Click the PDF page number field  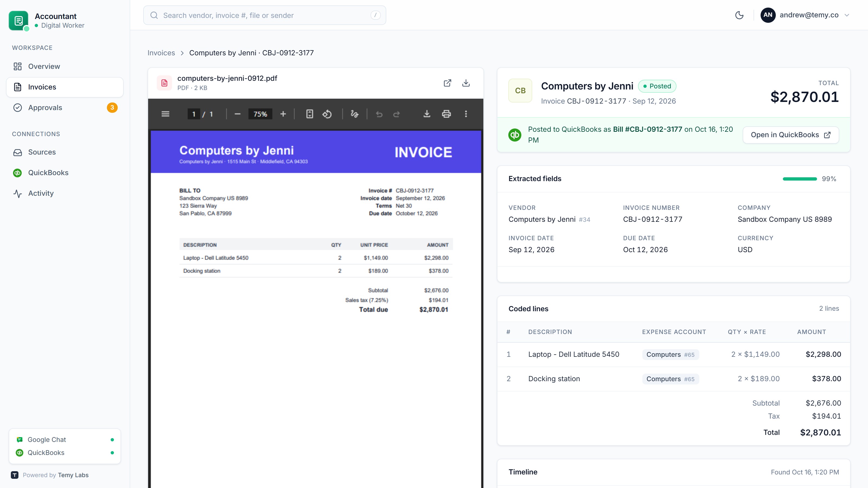click(x=193, y=114)
